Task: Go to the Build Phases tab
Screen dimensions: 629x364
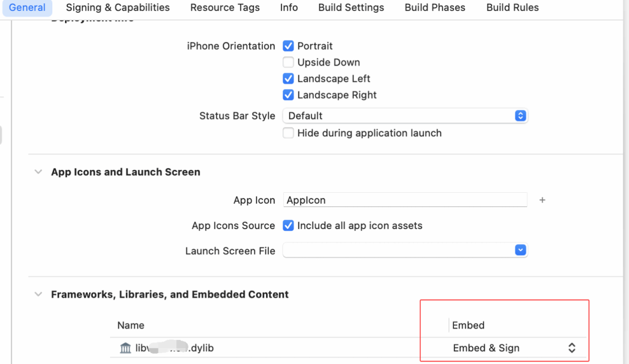Action: [x=435, y=8]
